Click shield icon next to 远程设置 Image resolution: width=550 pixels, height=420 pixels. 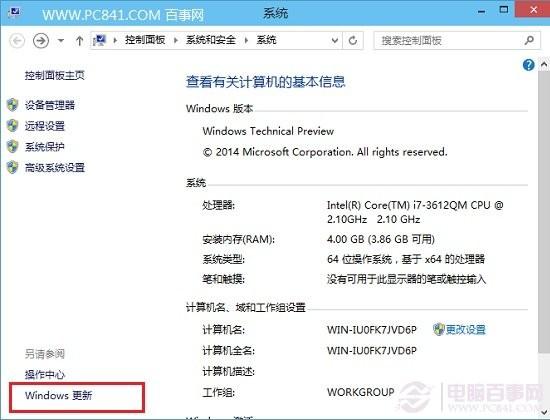13,125
